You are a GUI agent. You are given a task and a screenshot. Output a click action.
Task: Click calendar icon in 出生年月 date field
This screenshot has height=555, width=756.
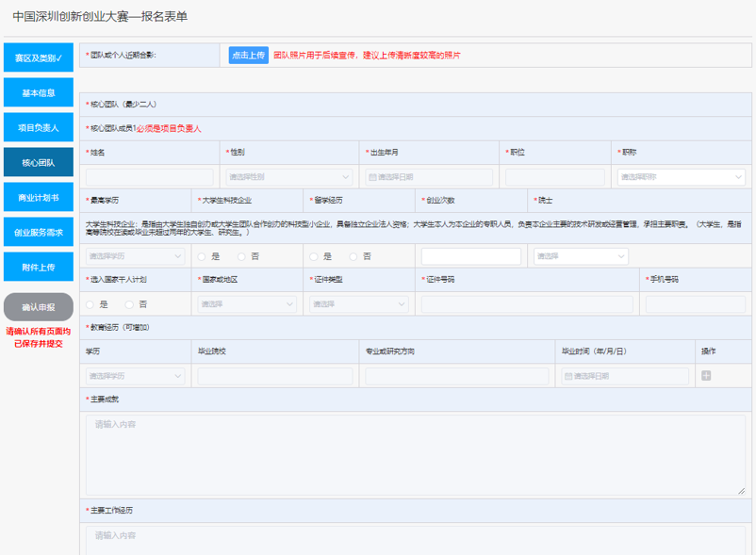pos(372,177)
